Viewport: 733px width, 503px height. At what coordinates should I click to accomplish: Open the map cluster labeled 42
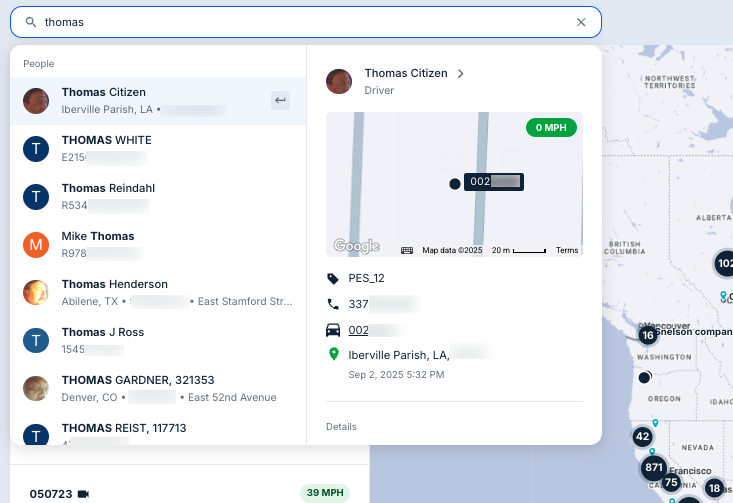(643, 436)
